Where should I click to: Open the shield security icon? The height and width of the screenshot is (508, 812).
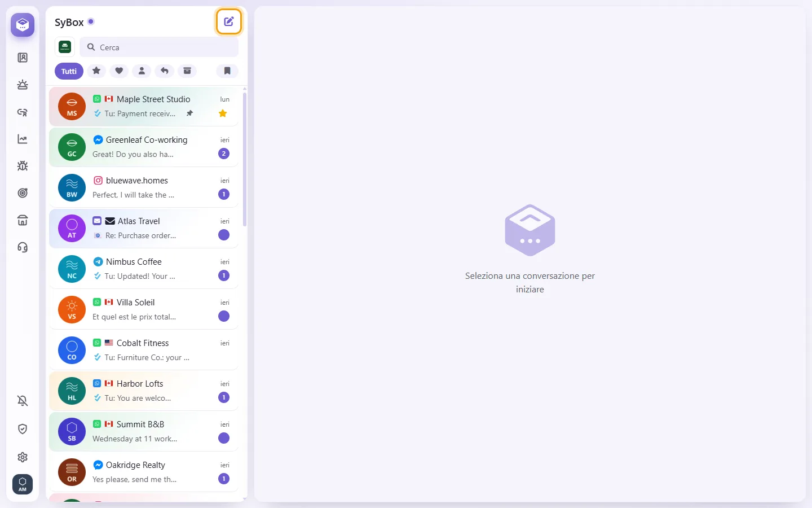click(23, 429)
